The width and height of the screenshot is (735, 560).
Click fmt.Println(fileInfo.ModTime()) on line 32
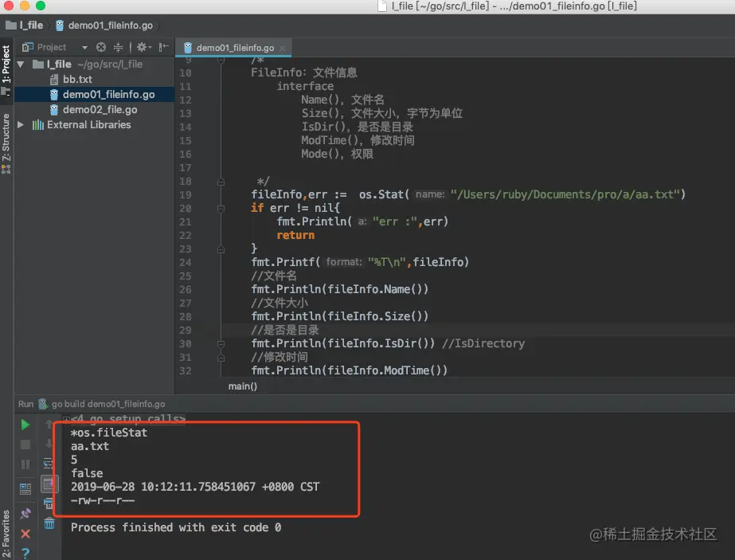tap(350, 370)
